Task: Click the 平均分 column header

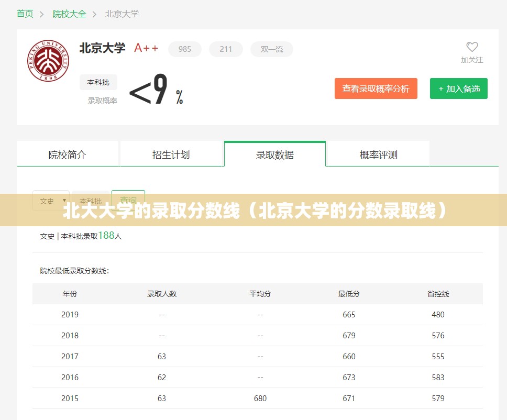Action: [260, 294]
